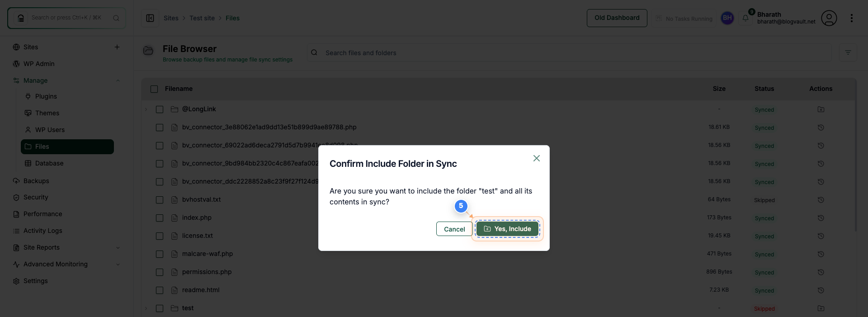Open Backups section
This screenshot has width=868, height=317.
coord(36,181)
